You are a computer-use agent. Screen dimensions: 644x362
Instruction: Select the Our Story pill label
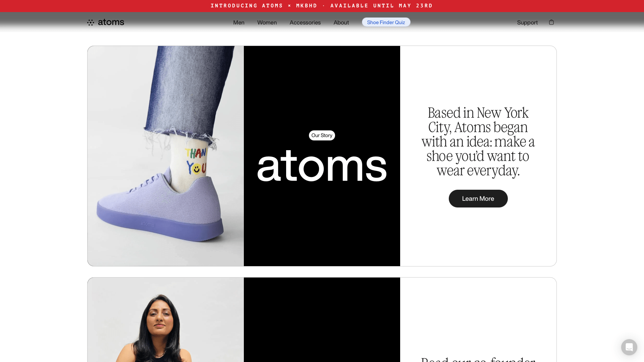tap(322, 135)
